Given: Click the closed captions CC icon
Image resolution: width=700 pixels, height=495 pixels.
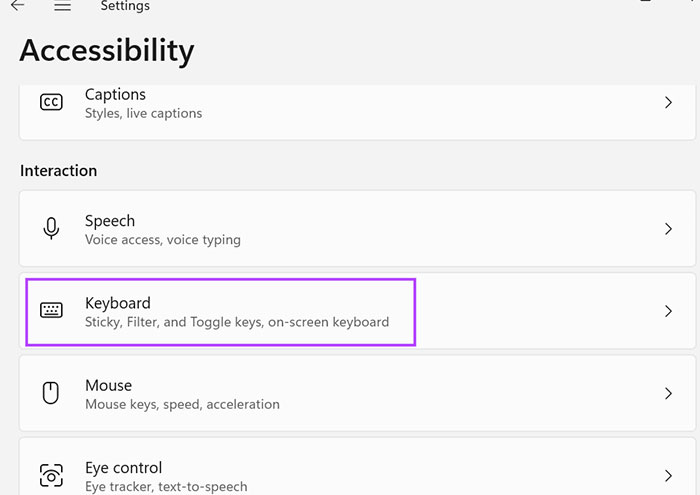Looking at the screenshot, I should tap(51, 102).
